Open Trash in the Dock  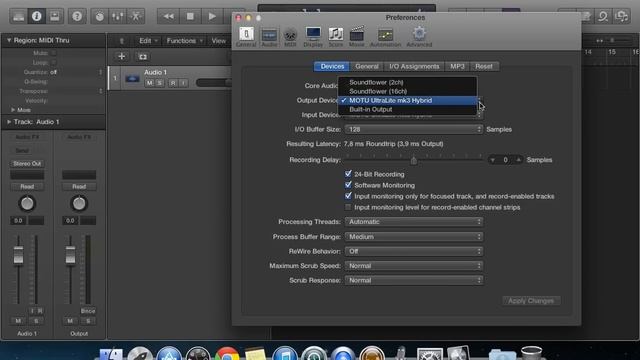pyautogui.click(x=531, y=353)
